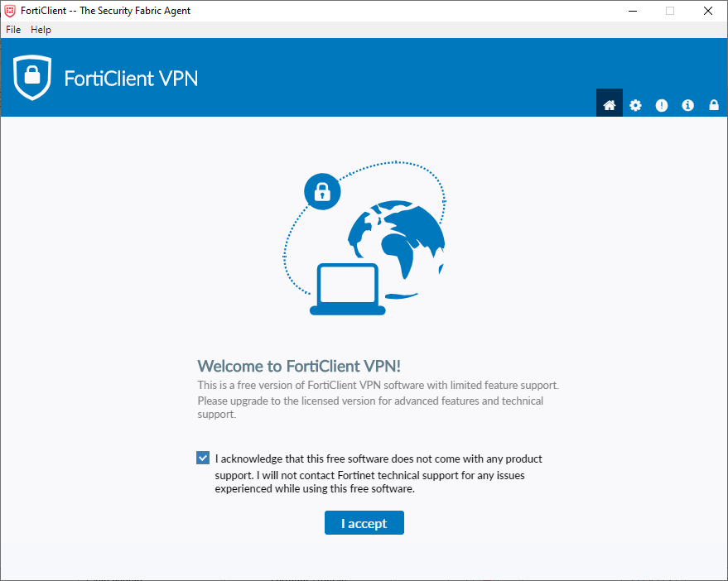Click the Home icon in toolbar

click(610, 105)
